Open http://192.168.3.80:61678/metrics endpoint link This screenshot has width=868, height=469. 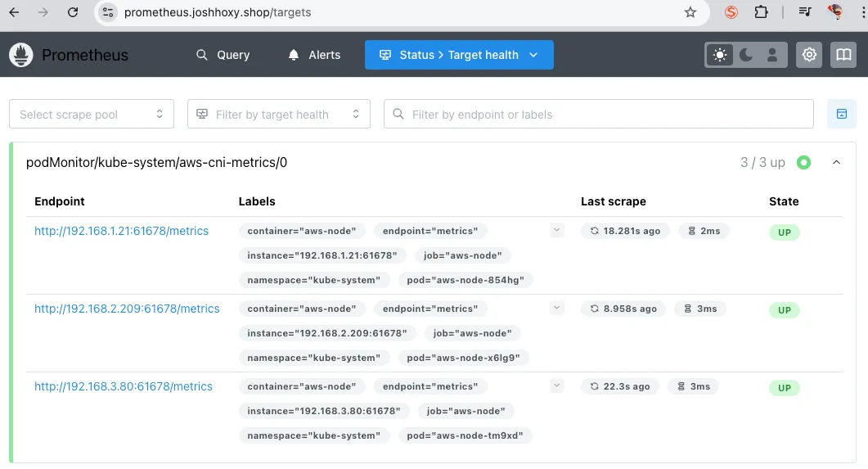pyautogui.click(x=124, y=386)
